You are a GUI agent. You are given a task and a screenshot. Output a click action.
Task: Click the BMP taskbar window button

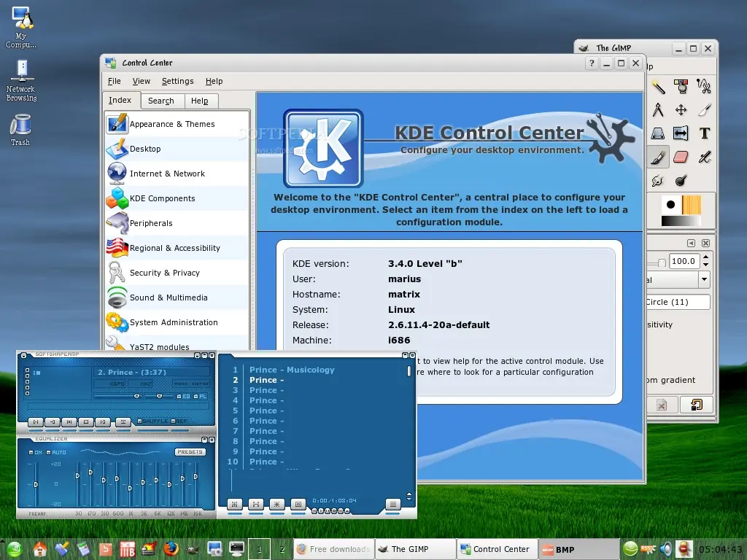(578, 549)
